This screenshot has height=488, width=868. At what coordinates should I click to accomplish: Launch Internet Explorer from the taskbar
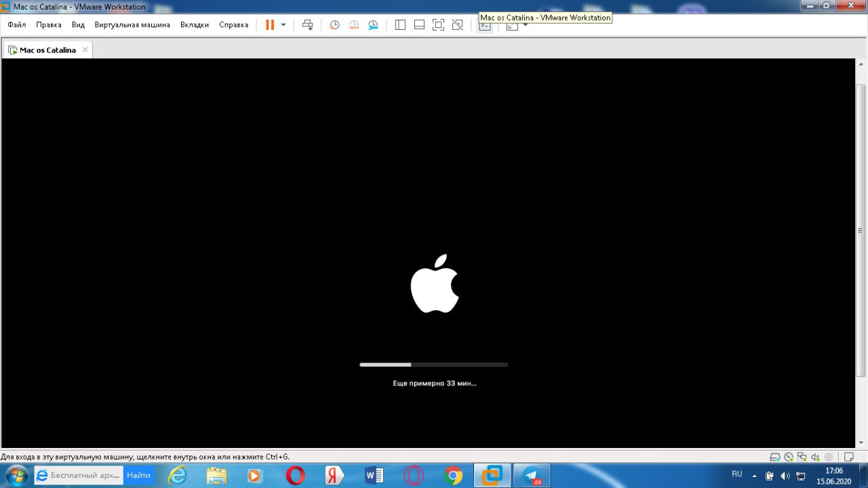pyautogui.click(x=178, y=475)
